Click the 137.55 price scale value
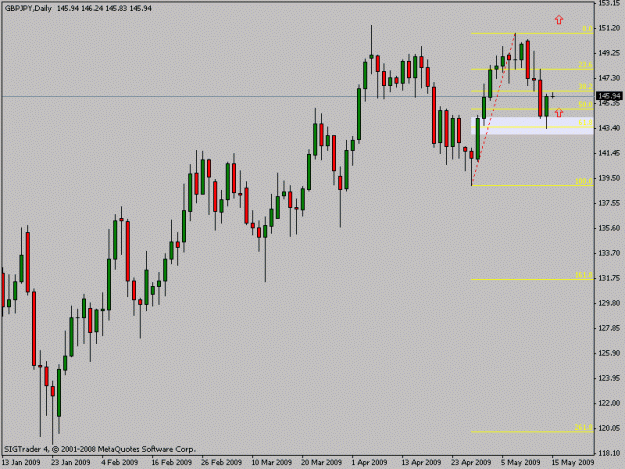The width and height of the screenshot is (625, 469). 609,203
